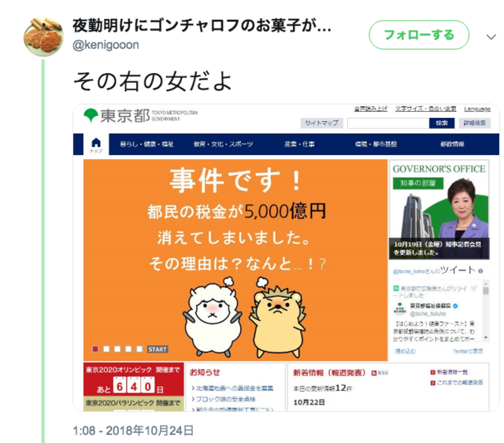Click the widget scrollbar down arrow

pos(486,338)
